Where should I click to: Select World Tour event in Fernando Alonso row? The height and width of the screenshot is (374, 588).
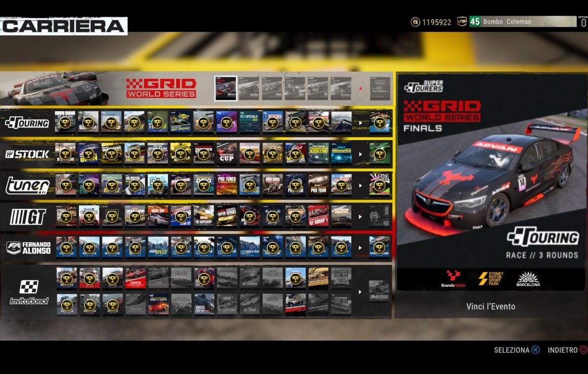249,248
